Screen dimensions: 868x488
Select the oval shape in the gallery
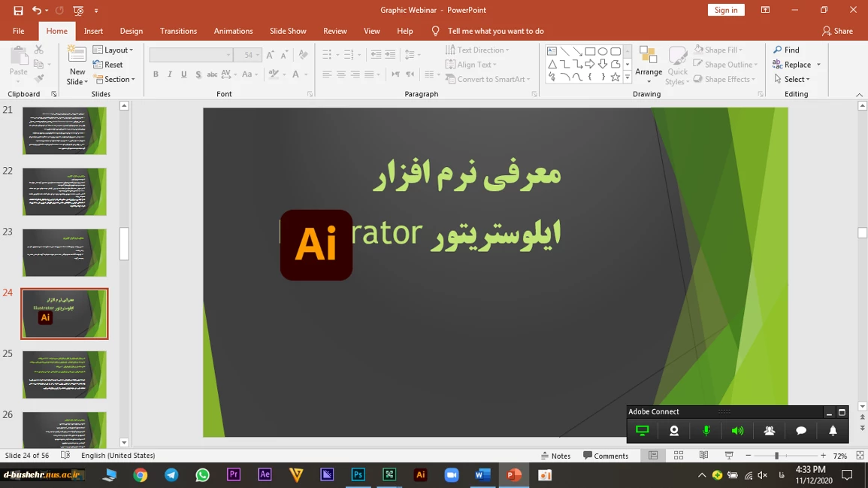click(x=602, y=52)
